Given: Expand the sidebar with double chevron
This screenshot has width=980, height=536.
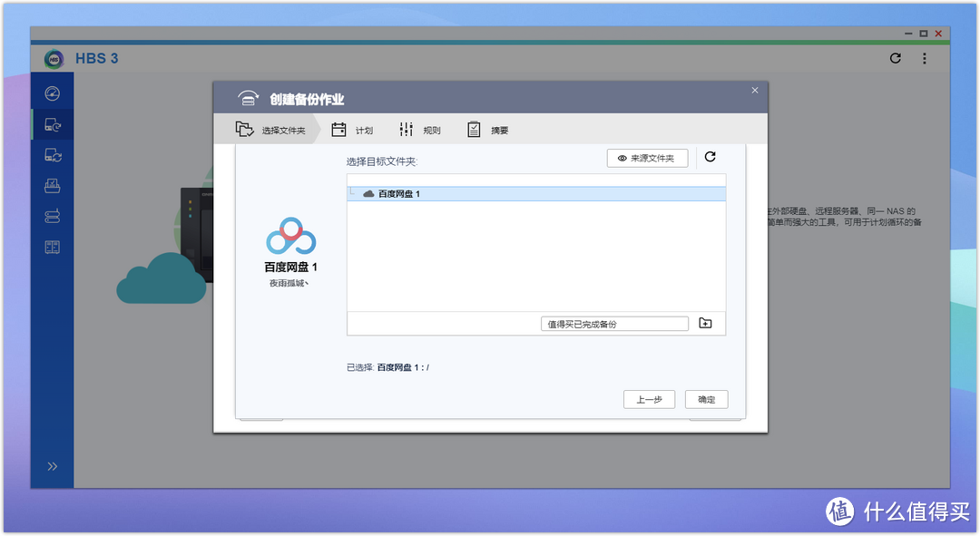Looking at the screenshot, I should tap(53, 466).
